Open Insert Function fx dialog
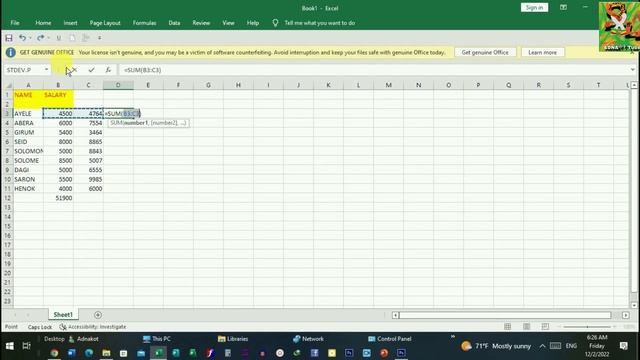 click(x=108, y=70)
